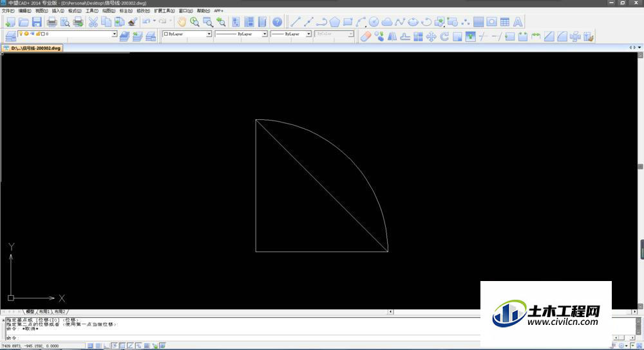Click the Print icon

(x=52, y=22)
